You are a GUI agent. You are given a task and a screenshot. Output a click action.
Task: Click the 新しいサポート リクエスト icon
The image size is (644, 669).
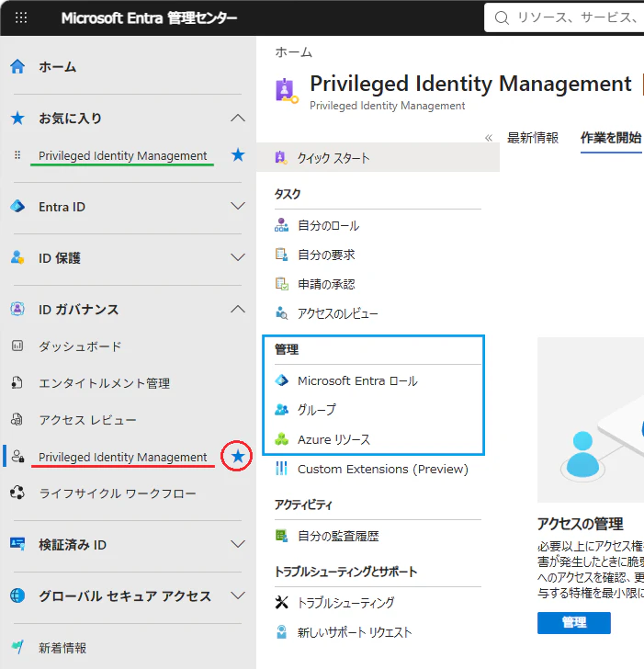[x=281, y=632]
